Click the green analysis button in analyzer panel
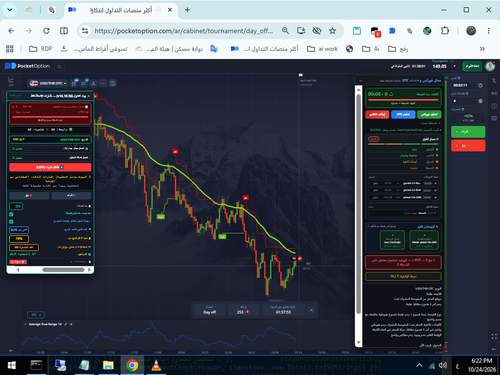 [429, 114]
